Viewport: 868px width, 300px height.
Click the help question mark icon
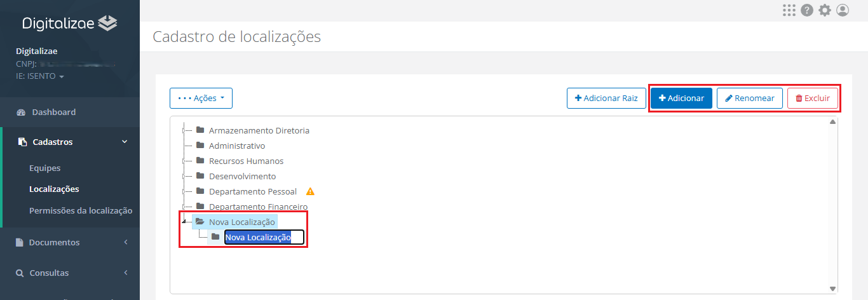(807, 10)
